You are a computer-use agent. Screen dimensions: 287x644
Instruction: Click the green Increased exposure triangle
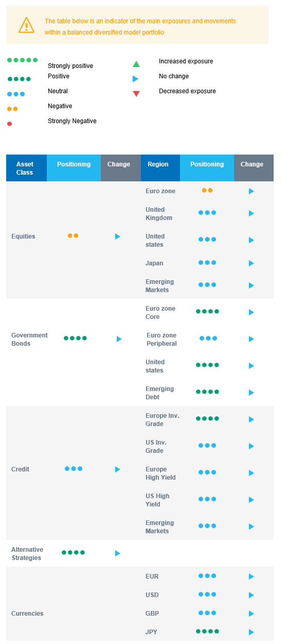tap(136, 64)
